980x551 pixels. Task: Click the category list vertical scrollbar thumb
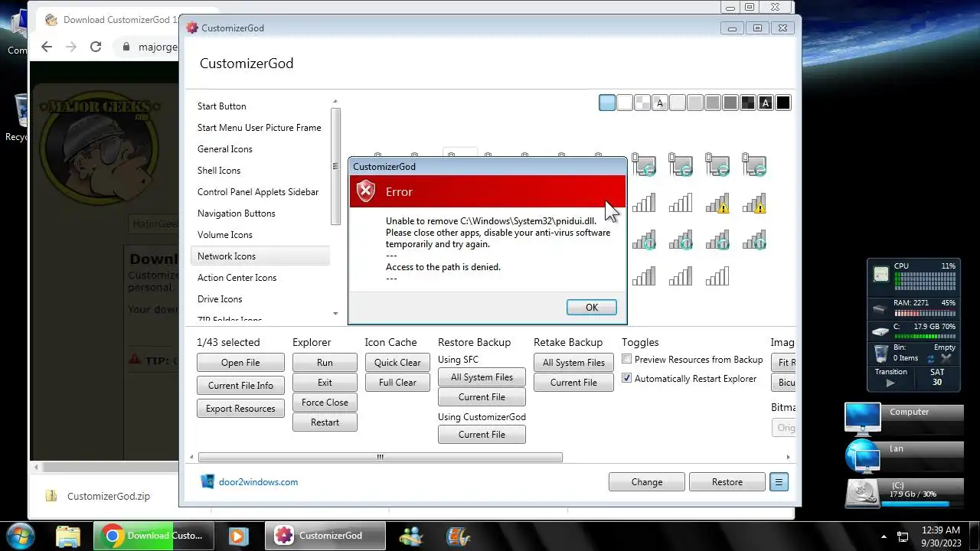click(335, 167)
